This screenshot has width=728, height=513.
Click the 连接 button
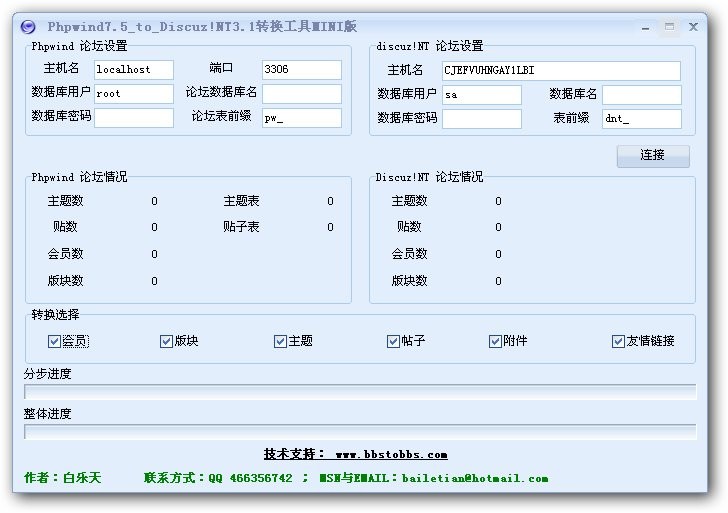pos(653,156)
